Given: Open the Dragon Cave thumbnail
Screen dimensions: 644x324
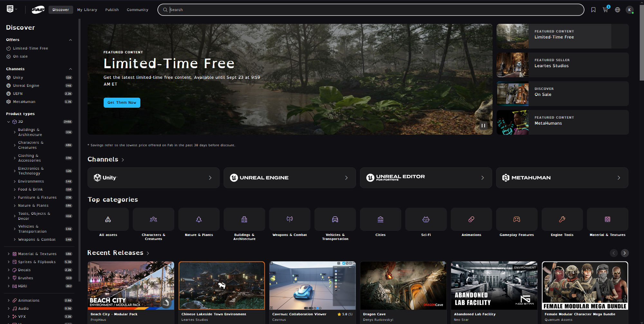Looking at the screenshot, I should [x=403, y=286].
